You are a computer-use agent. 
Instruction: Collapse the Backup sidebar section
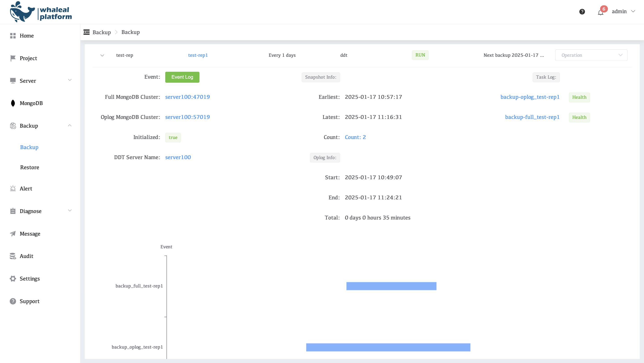(x=70, y=125)
